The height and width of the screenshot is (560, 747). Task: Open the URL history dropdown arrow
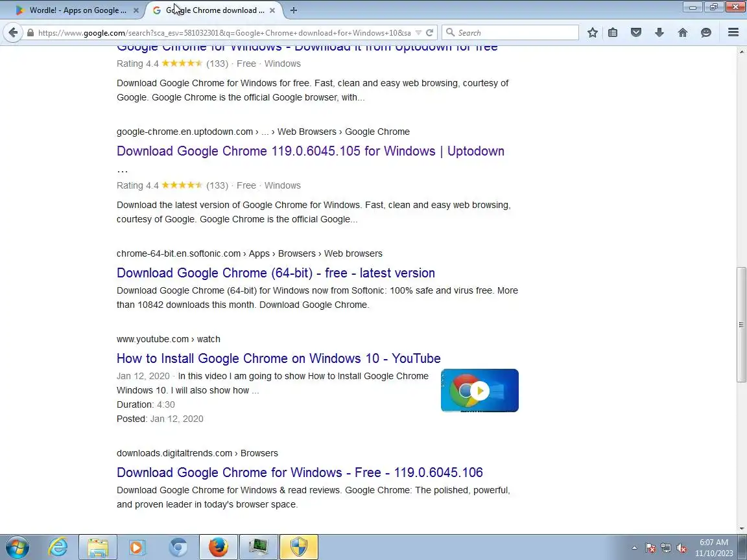point(418,33)
